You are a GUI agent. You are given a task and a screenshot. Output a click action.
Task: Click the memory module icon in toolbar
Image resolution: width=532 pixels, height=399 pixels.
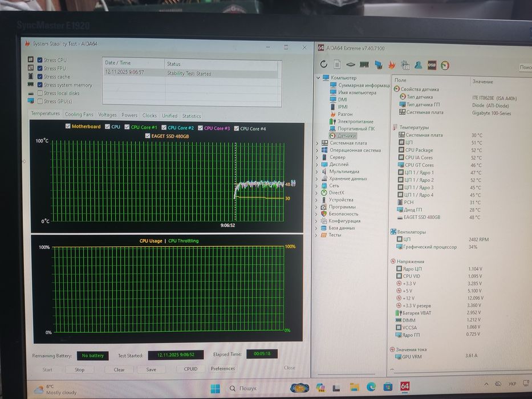tap(364, 64)
